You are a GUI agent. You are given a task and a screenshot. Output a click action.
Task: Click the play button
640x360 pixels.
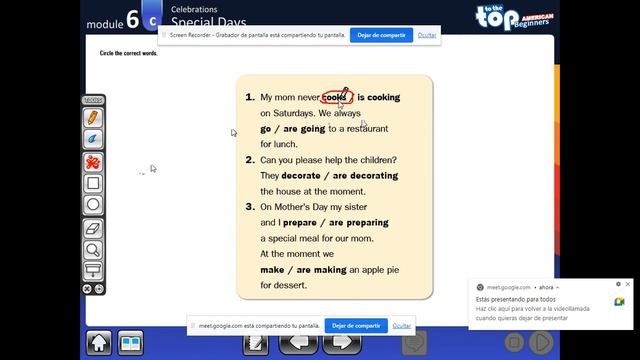click(x=541, y=342)
